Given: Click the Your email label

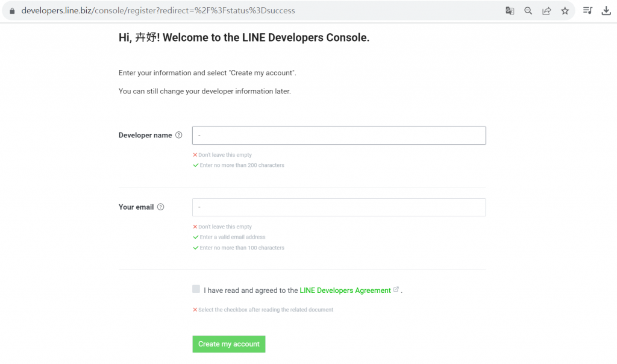Looking at the screenshot, I should coord(136,207).
